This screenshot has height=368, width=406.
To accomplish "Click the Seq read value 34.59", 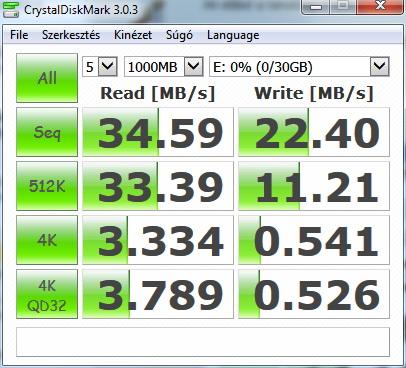I will [158, 132].
